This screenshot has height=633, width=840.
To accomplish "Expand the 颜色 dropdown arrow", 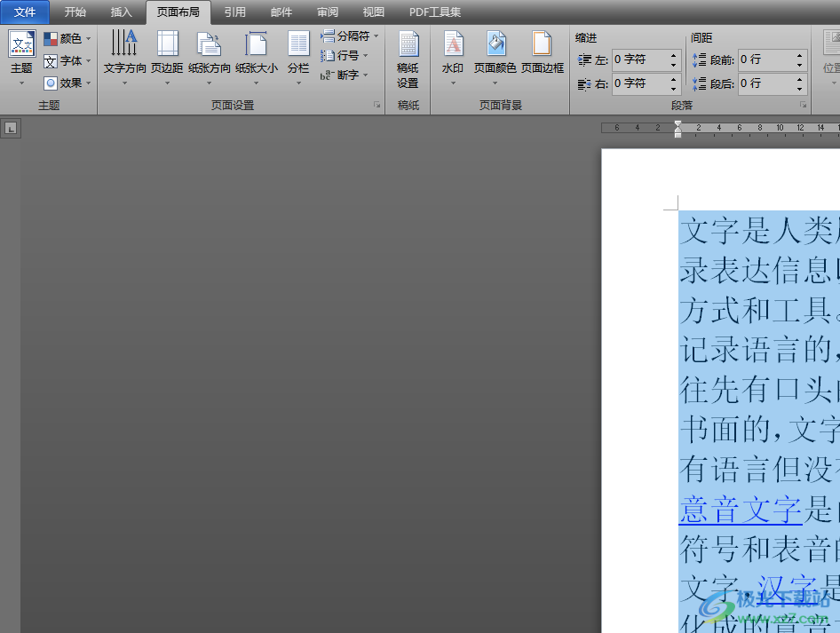I will 89,38.
